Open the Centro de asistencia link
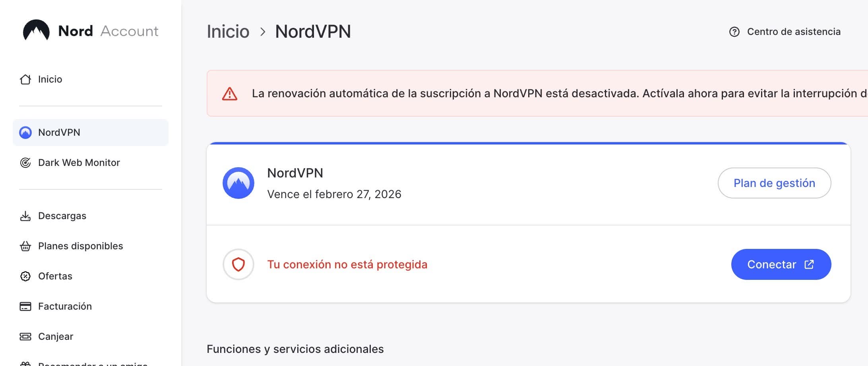 tap(793, 32)
